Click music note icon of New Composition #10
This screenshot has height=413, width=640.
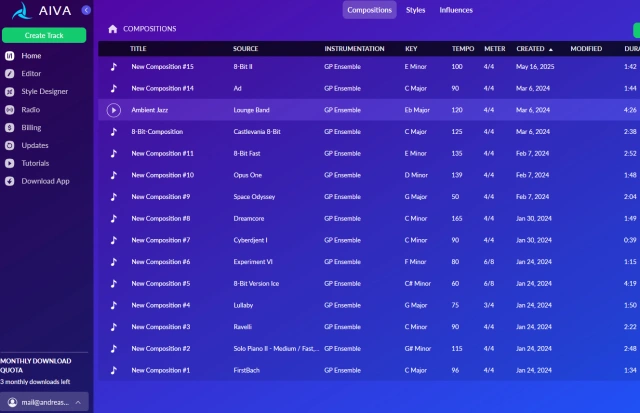(x=114, y=175)
